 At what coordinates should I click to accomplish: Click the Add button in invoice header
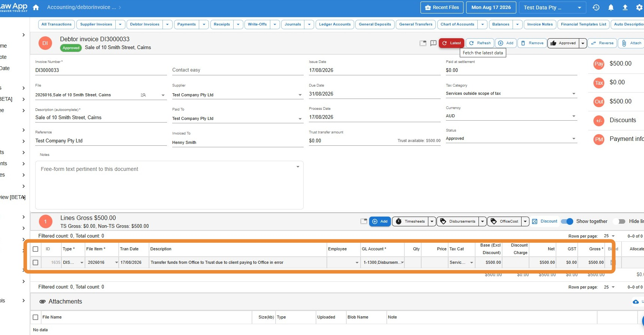506,43
